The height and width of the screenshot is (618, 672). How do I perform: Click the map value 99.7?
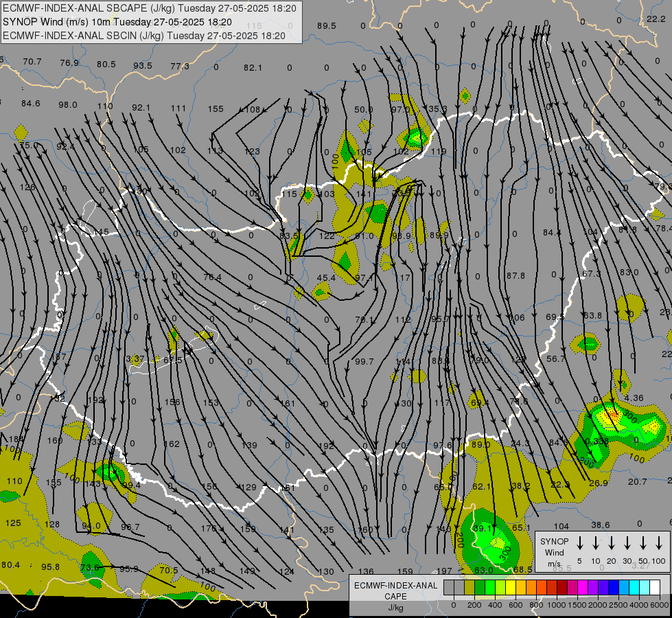pos(364,362)
